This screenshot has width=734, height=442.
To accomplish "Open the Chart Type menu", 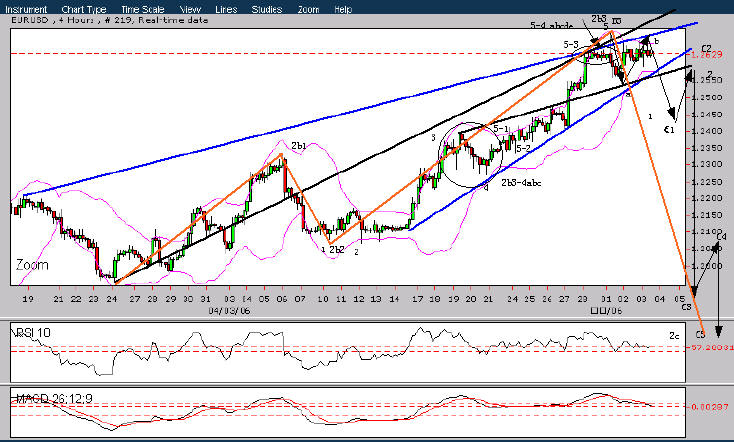I will [84, 9].
